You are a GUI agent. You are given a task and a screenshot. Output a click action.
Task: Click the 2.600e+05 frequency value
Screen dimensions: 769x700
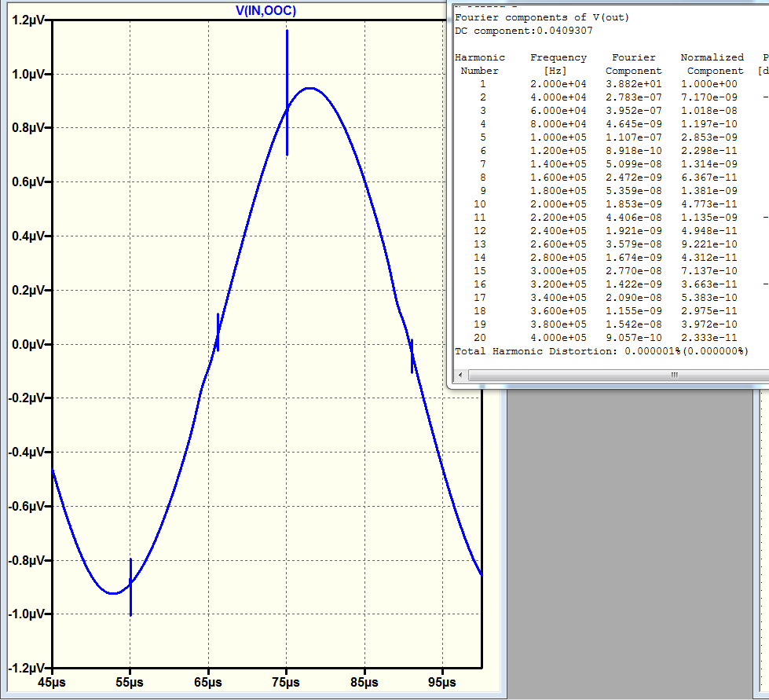[558, 244]
